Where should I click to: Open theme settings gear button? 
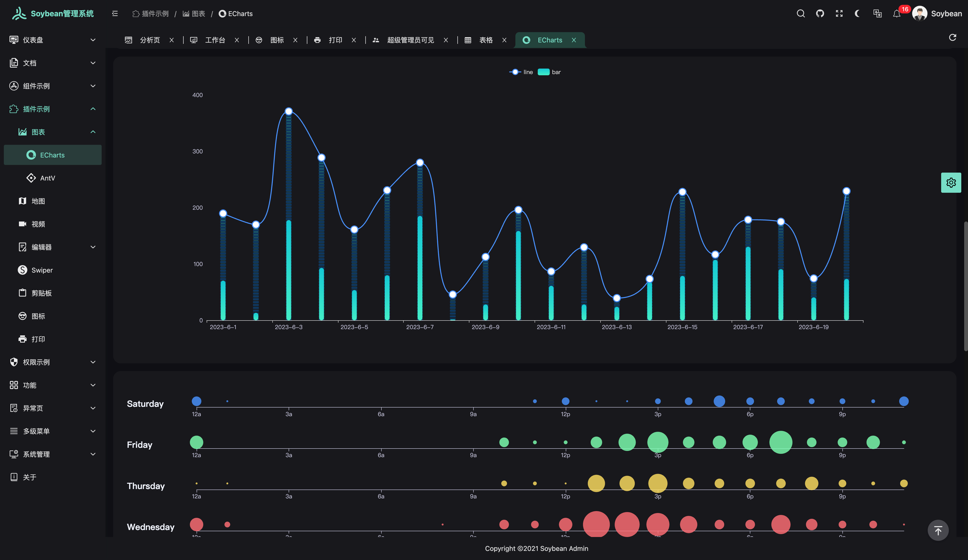[951, 182]
